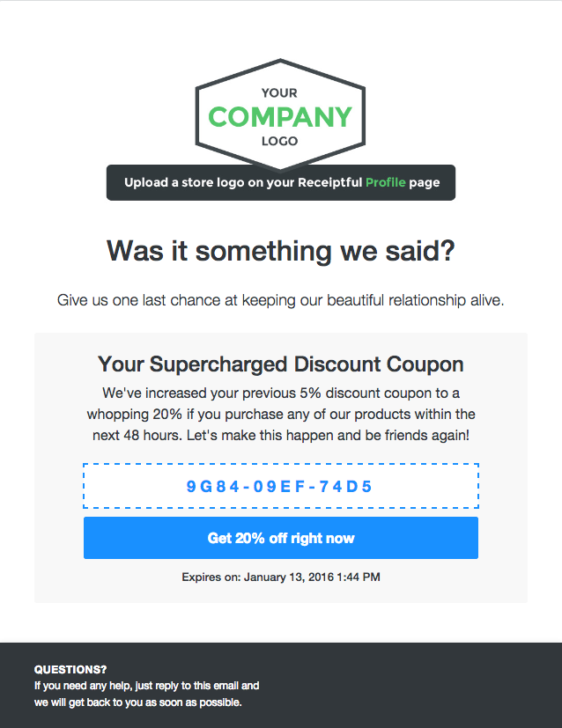562x728 pixels.
Task: Click the 'Give us one last chance' subtitle
Action: tap(281, 300)
